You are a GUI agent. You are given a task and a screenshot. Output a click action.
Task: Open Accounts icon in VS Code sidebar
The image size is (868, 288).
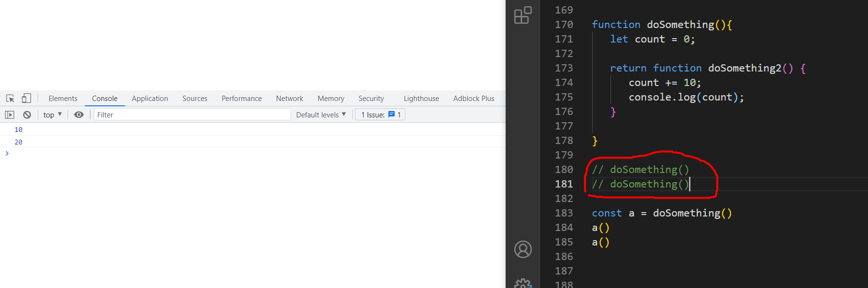[523, 249]
